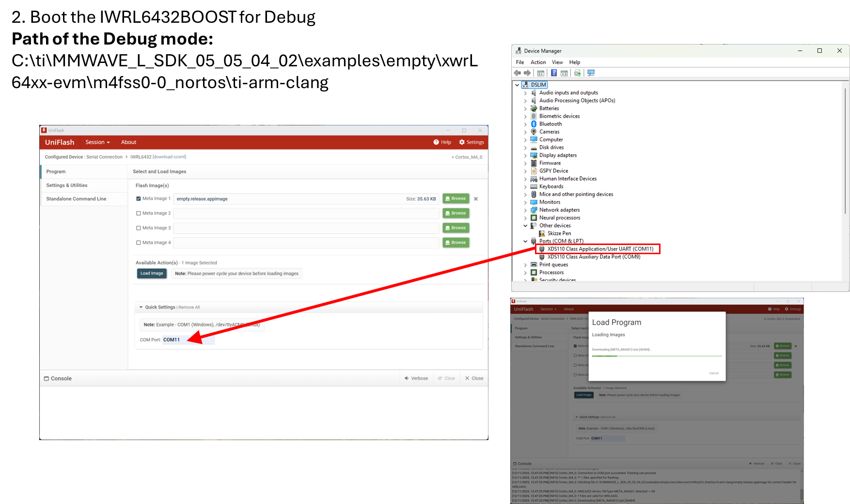Click the Device Manager vertical scrollbar

click(x=845, y=151)
